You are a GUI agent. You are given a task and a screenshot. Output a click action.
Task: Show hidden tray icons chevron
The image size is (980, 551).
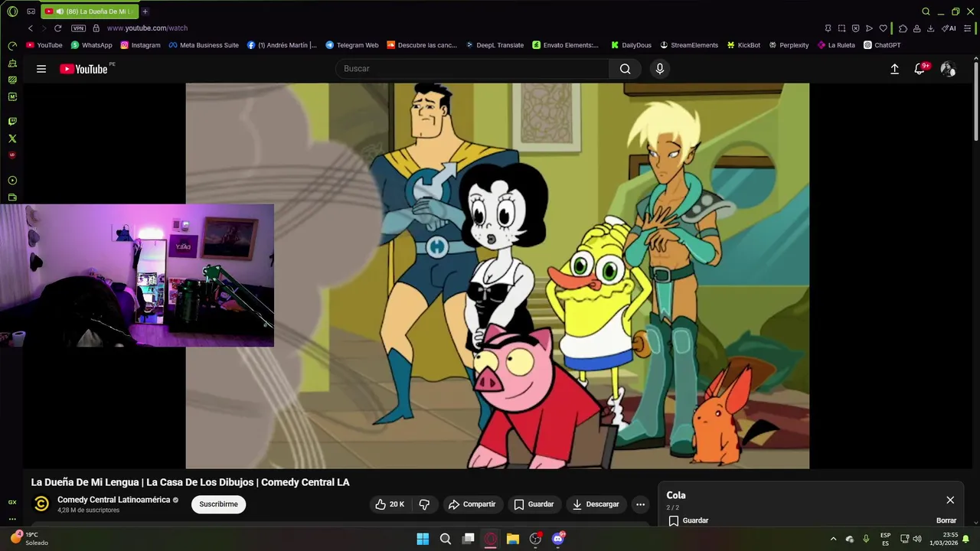point(833,539)
